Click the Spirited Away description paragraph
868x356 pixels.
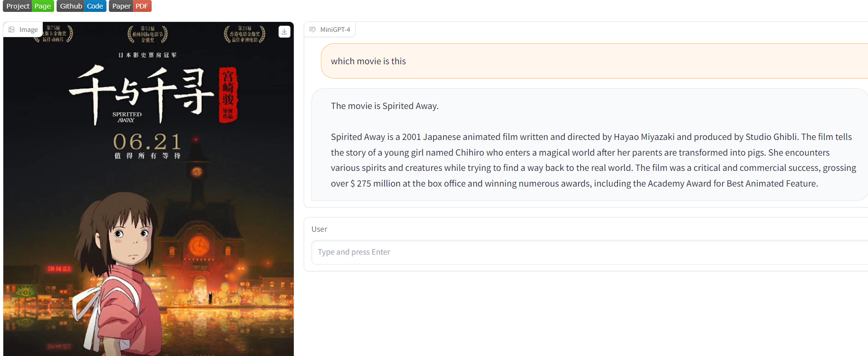(594, 160)
